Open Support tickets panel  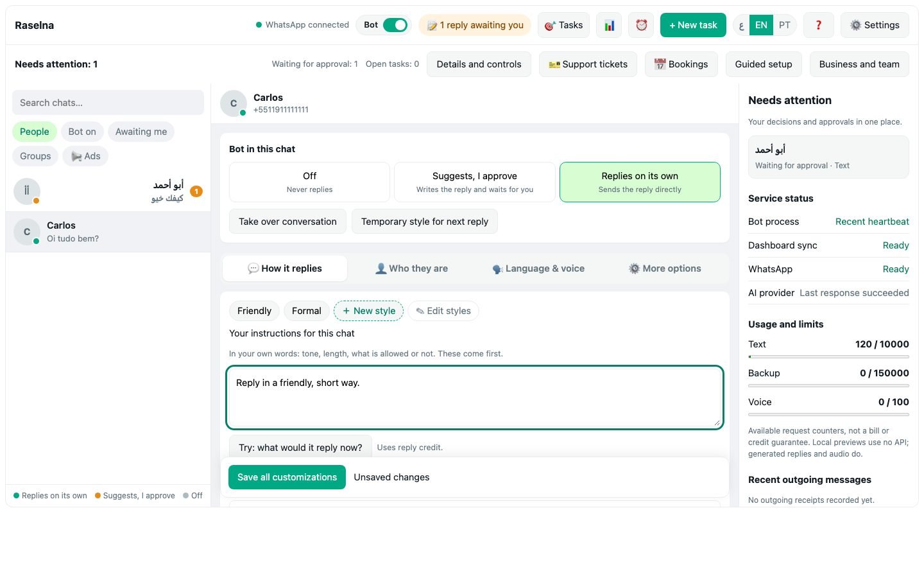(588, 64)
